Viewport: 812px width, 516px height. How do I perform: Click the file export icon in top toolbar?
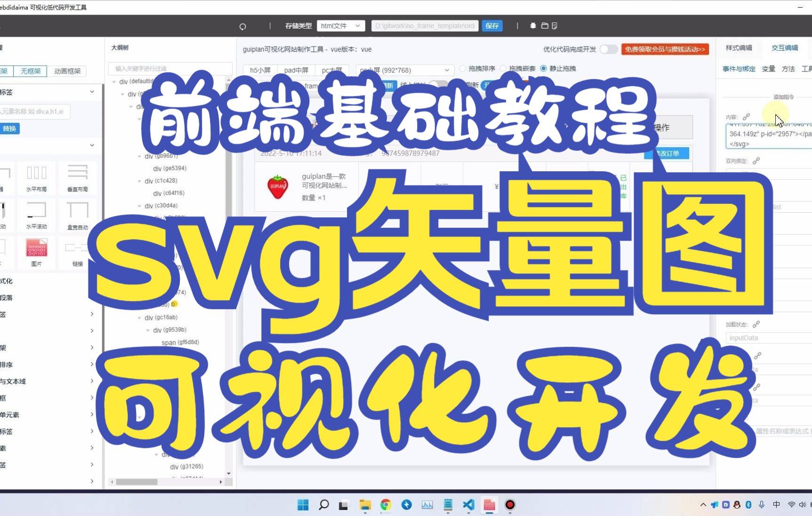coord(555,26)
